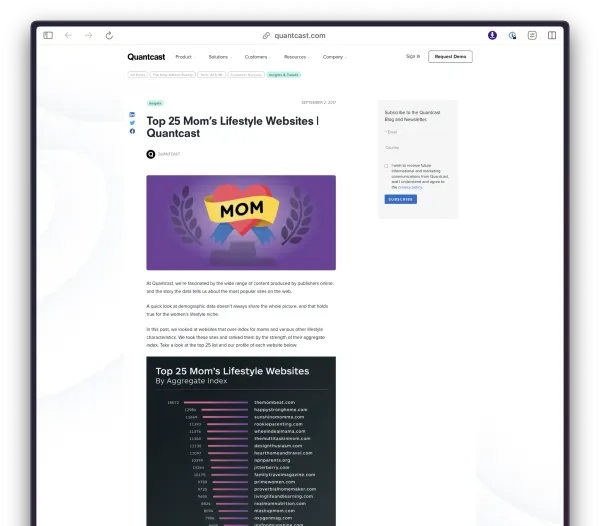Screen dimensions: 600x526
Task: Click the Email field in subscribe form
Action: 417,132
